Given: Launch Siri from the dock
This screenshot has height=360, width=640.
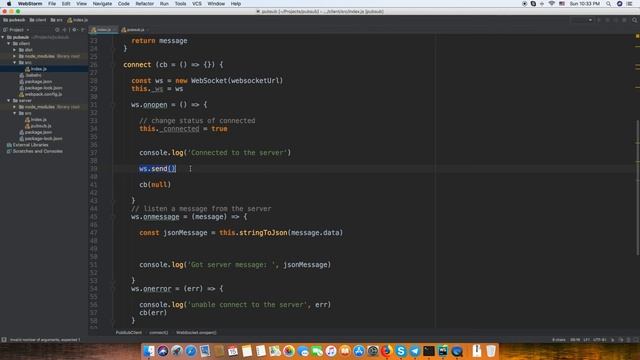Looking at the screenshot, I should pos(163,351).
